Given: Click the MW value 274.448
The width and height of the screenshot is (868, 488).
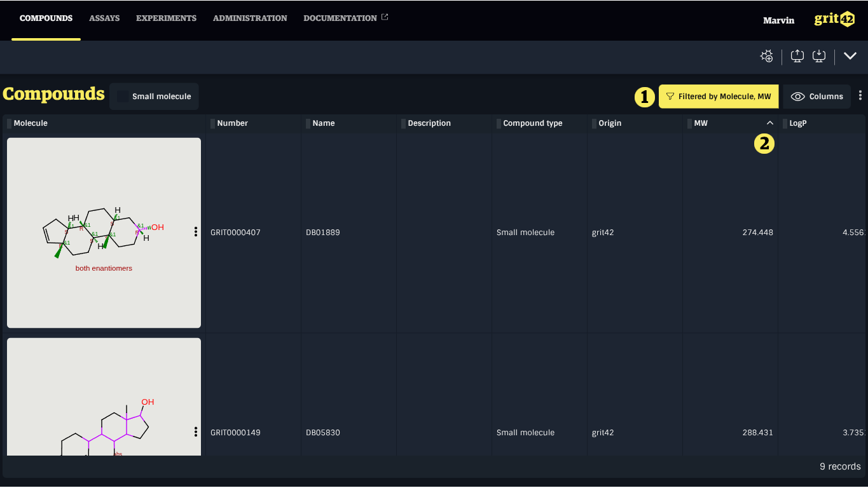Looking at the screenshot, I should [757, 233].
